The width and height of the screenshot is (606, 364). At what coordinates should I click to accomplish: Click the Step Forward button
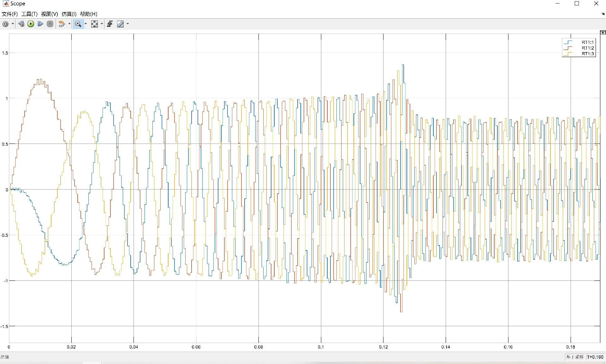coord(40,24)
